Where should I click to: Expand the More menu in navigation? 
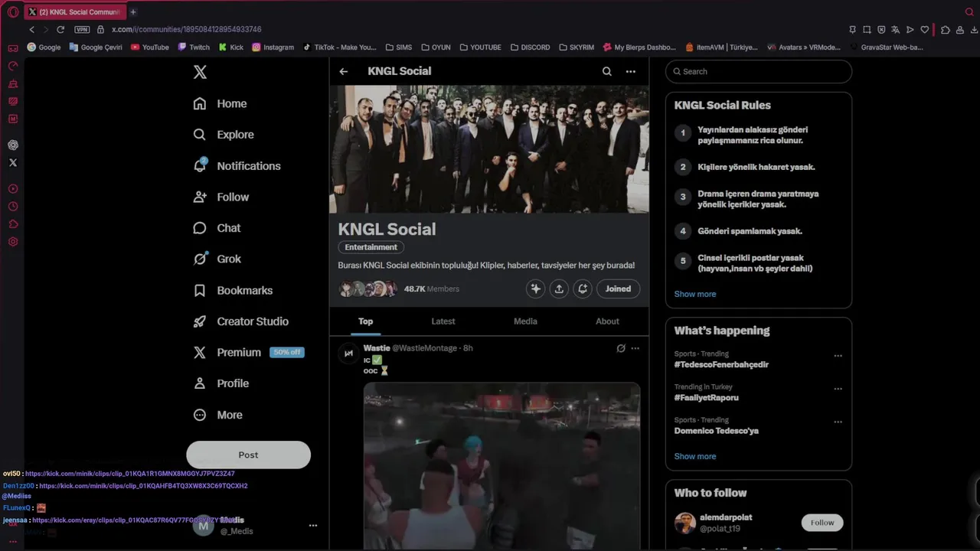[x=217, y=415]
